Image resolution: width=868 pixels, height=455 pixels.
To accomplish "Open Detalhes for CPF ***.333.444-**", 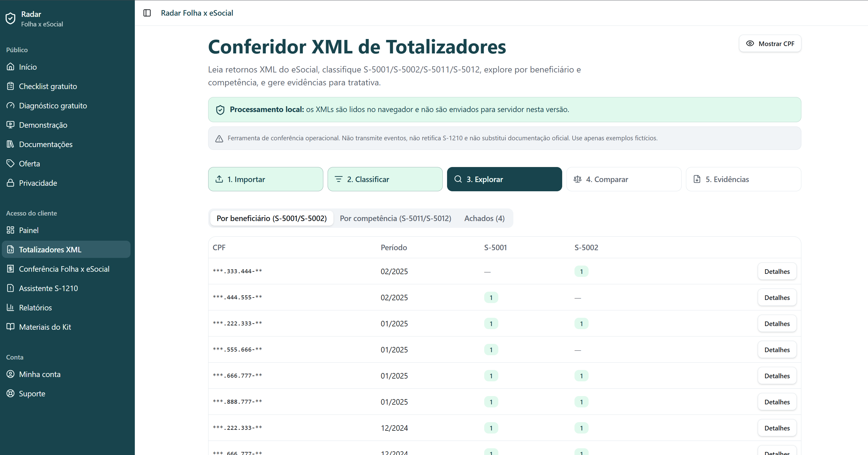I will [x=777, y=271].
